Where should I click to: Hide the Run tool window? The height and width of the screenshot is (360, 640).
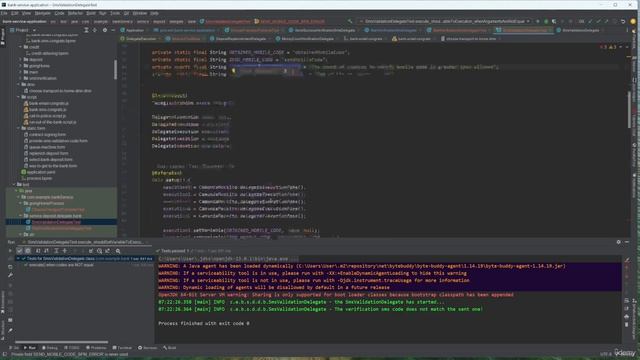[x=627, y=242]
